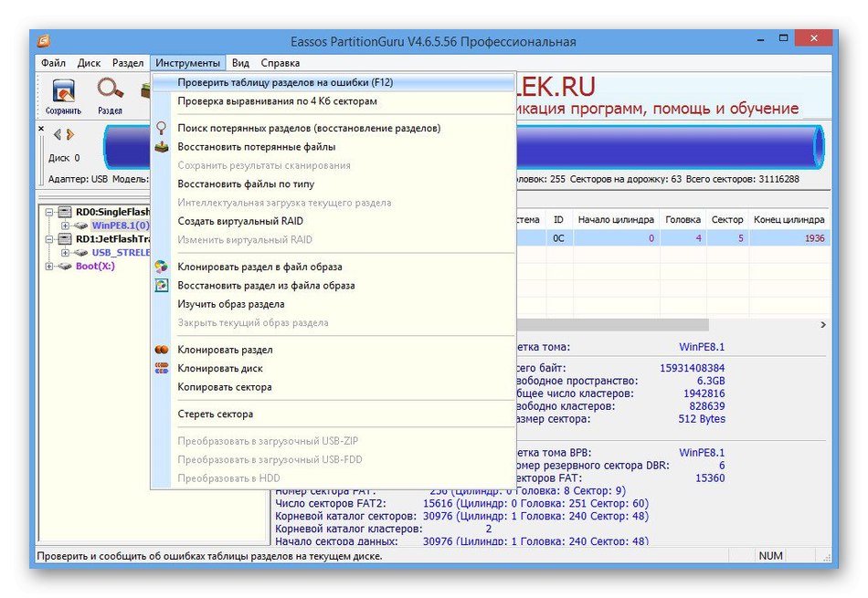
Task: Click the Головка column header
Action: 683,220
